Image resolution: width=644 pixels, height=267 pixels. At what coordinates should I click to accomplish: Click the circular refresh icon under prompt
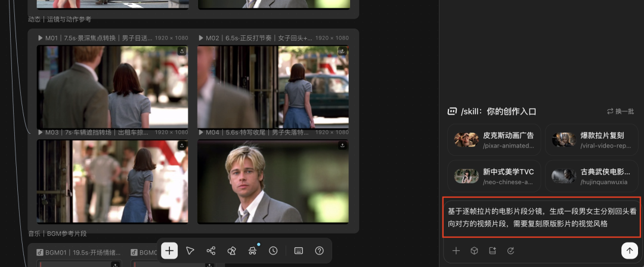coord(510,250)
